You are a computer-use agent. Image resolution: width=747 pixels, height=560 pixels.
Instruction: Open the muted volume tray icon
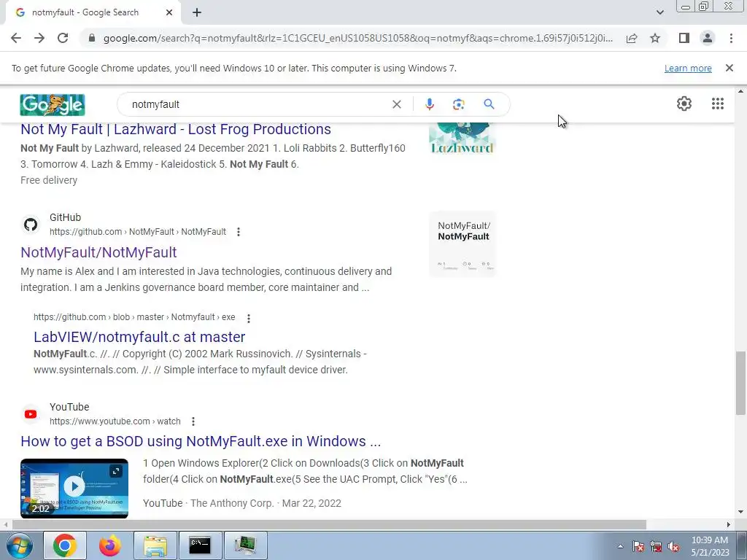point(673,546)
